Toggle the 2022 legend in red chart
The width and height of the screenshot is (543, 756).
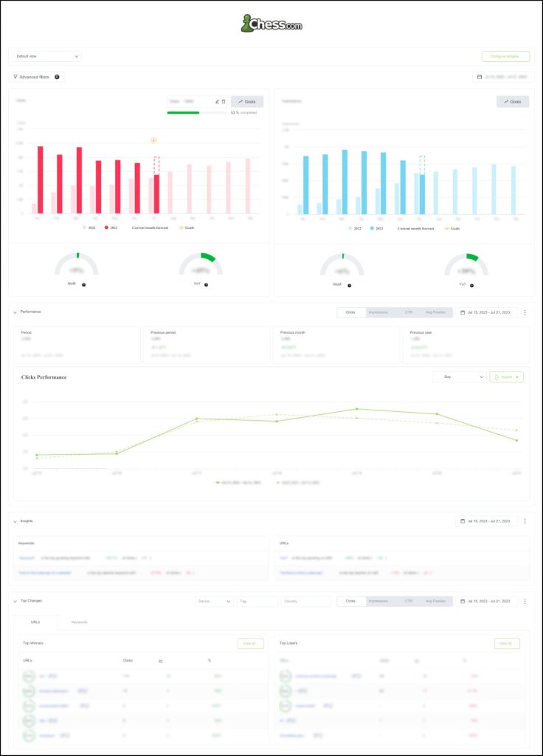point(89,227)
